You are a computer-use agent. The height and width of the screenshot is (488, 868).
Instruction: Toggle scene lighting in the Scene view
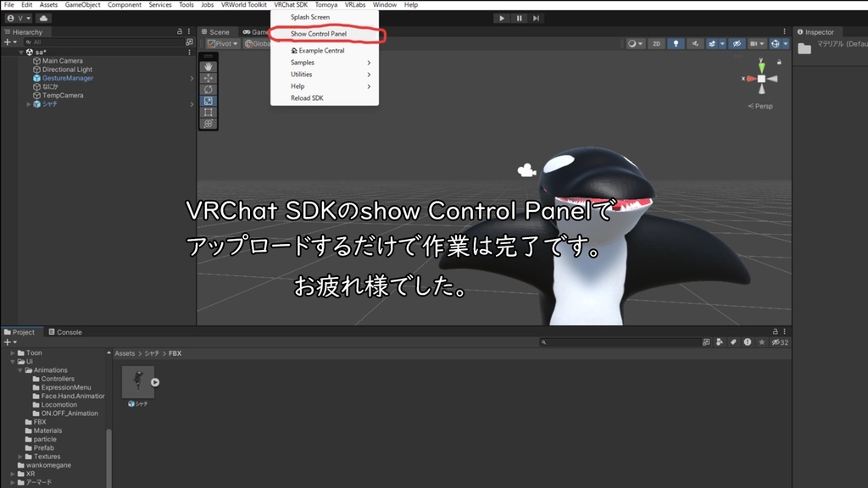pos(676,43)
